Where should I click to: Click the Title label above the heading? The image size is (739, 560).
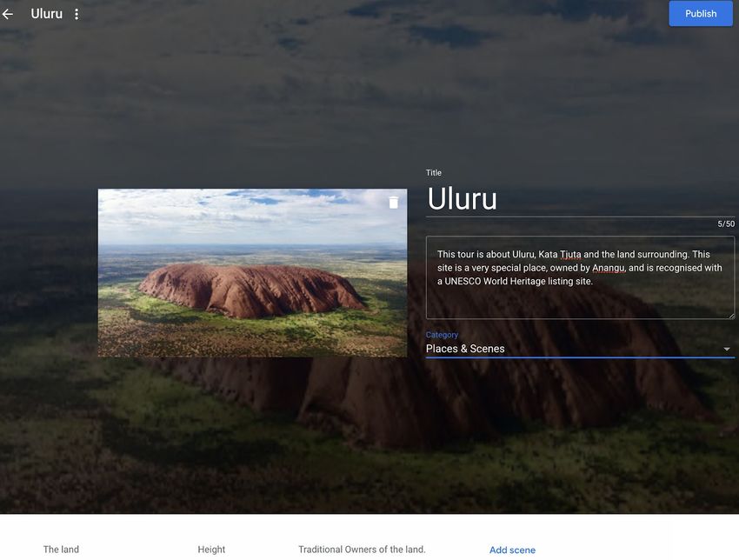pos(434,173)
